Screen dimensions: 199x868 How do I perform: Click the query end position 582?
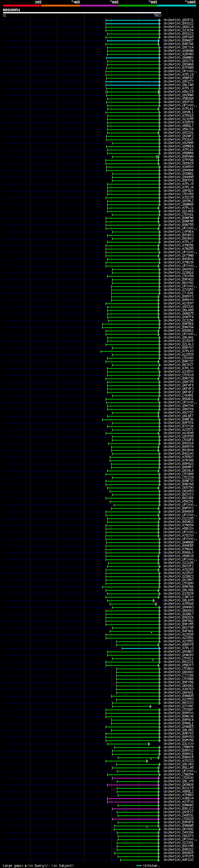pos(157,16)
